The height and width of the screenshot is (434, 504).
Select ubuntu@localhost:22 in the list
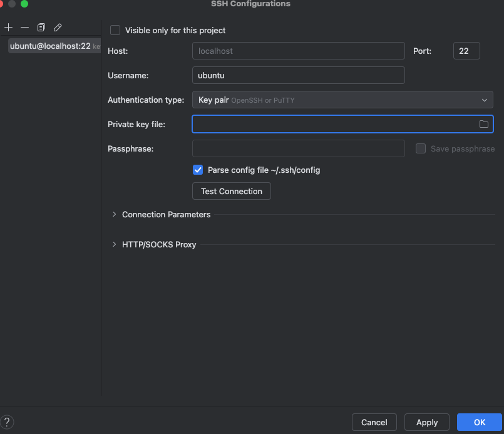[x=50, y=46]
